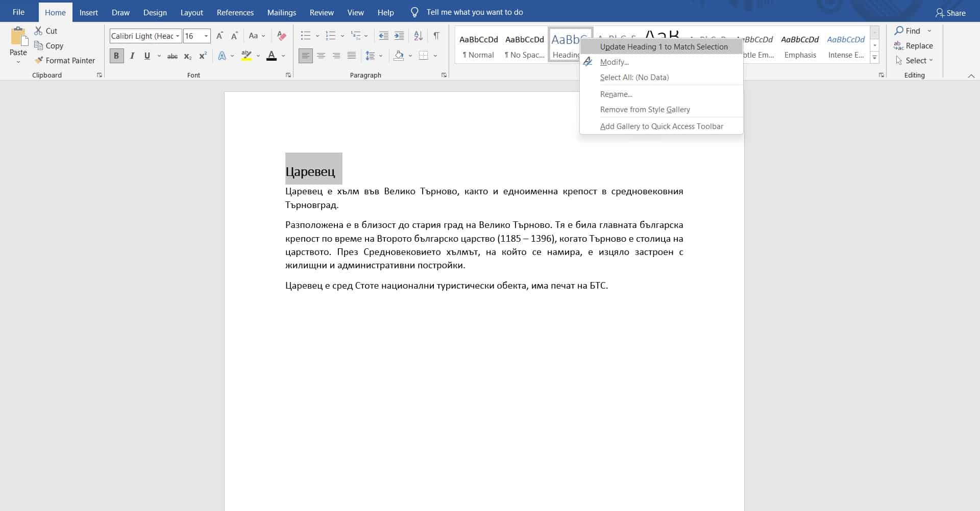
Task: Toggle bold formatting
Action: [116, 56]
